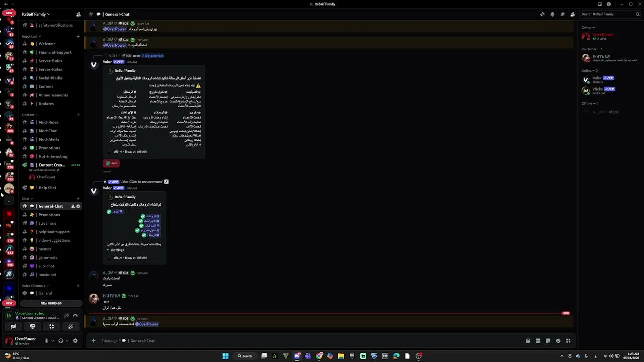Invite people via the server header icon
Viewport: 644px width, 362px height.
pos(78,14)
